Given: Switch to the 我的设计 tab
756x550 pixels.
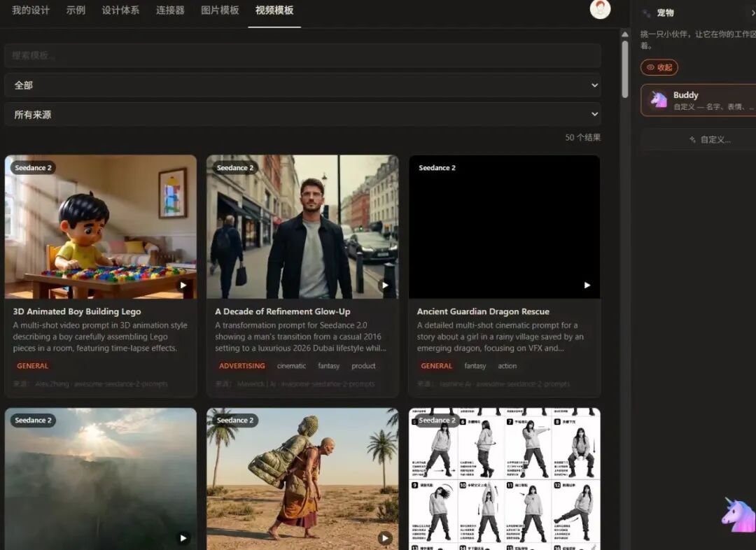Looking at the screenshot, I should tap(31, 10).
